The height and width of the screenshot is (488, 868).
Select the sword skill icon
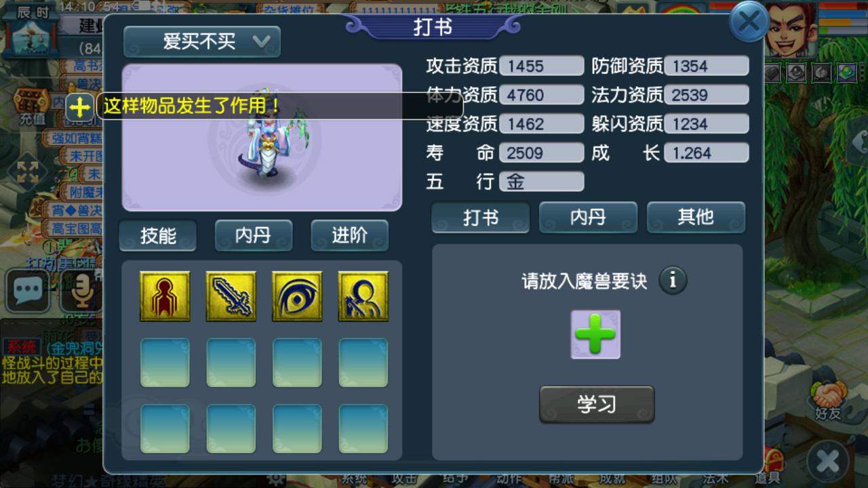[231, 296]
